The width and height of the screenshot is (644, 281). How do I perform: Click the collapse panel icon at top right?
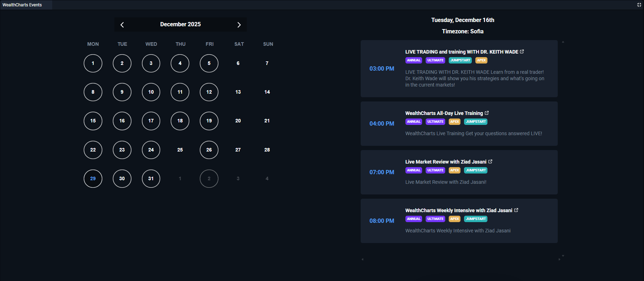639,5
